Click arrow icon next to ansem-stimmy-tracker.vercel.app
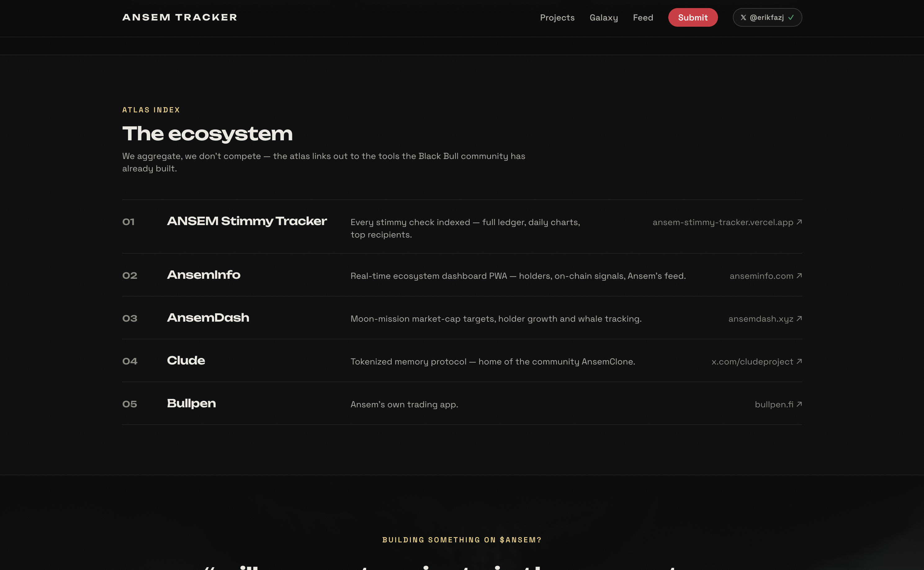The image size is (924, 570). point(799,222)
